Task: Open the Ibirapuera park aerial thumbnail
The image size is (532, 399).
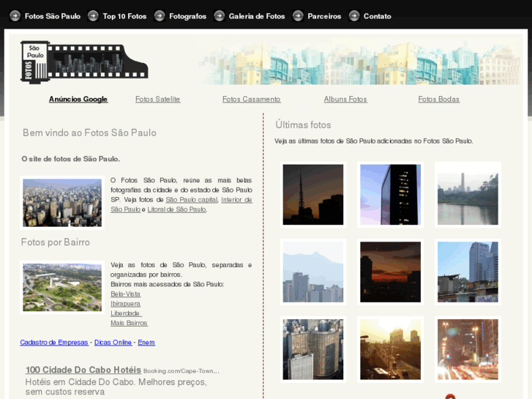Action: pyautogui.click(x=62, y=287)
